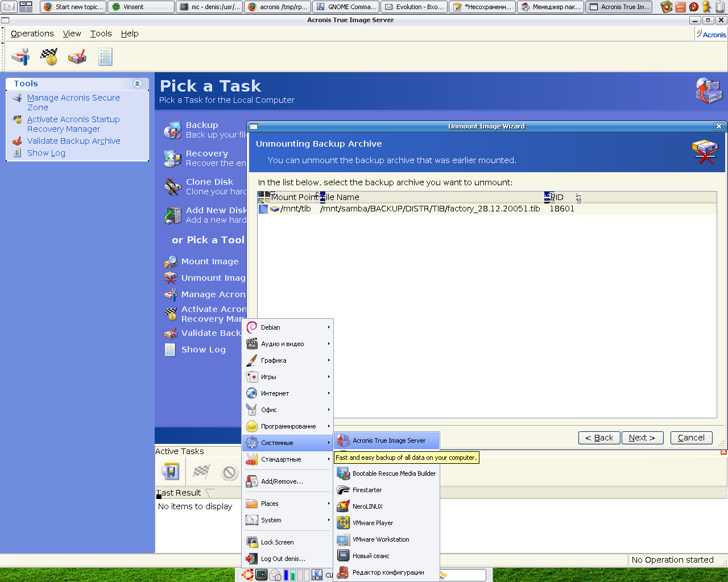Click the Mount Image tool icon
The width and height of the screenshot is (728, 582).
[x=171, y=261]
